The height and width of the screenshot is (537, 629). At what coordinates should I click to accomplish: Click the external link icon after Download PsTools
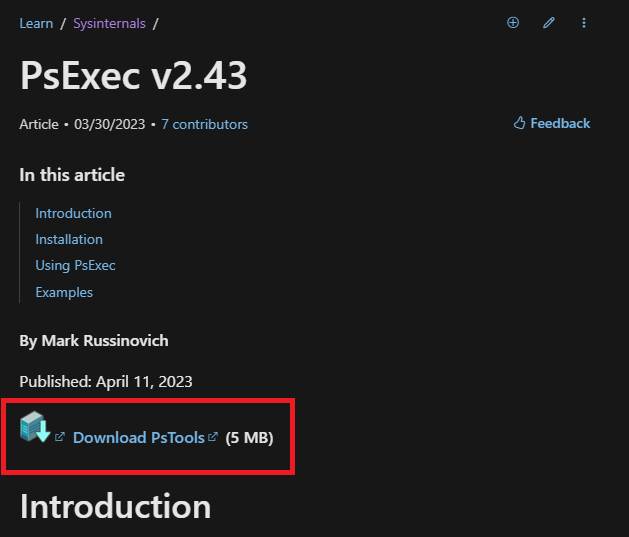(x=213, y=436)
